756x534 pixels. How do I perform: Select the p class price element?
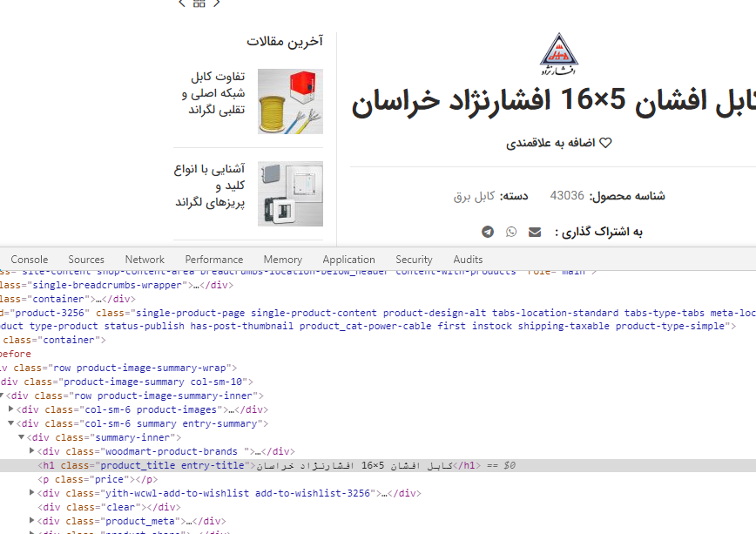98,479
